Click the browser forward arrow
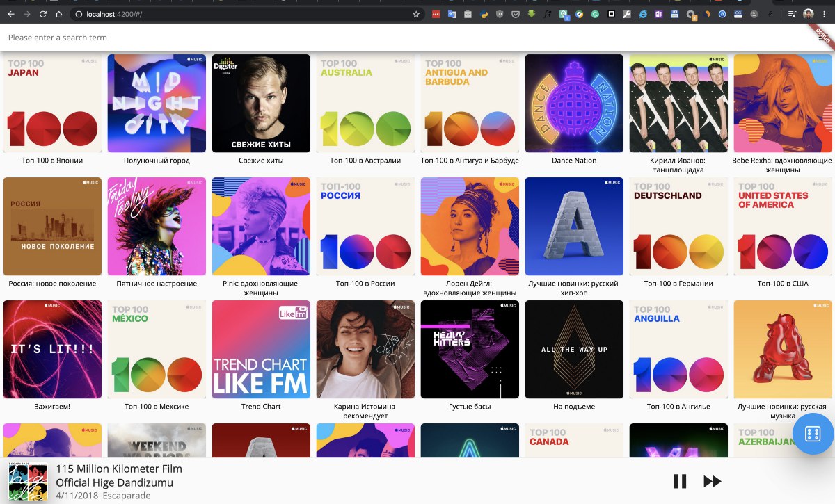The width and height of the screenshot is (835, 504). point(26,14)
